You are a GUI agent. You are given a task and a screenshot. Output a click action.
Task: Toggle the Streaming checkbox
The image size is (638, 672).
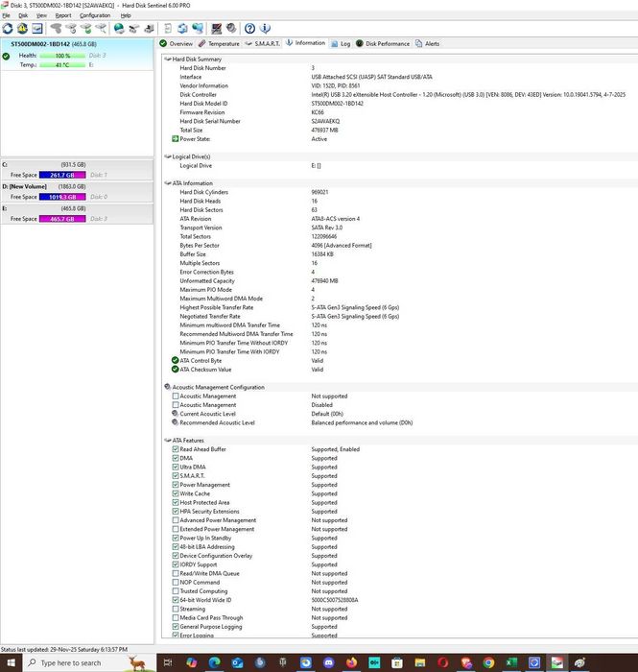click(x=176, y=609)
